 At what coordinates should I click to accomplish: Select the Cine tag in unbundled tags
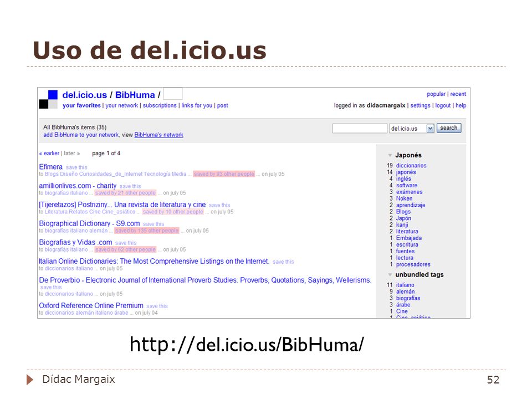click(402, 311)
